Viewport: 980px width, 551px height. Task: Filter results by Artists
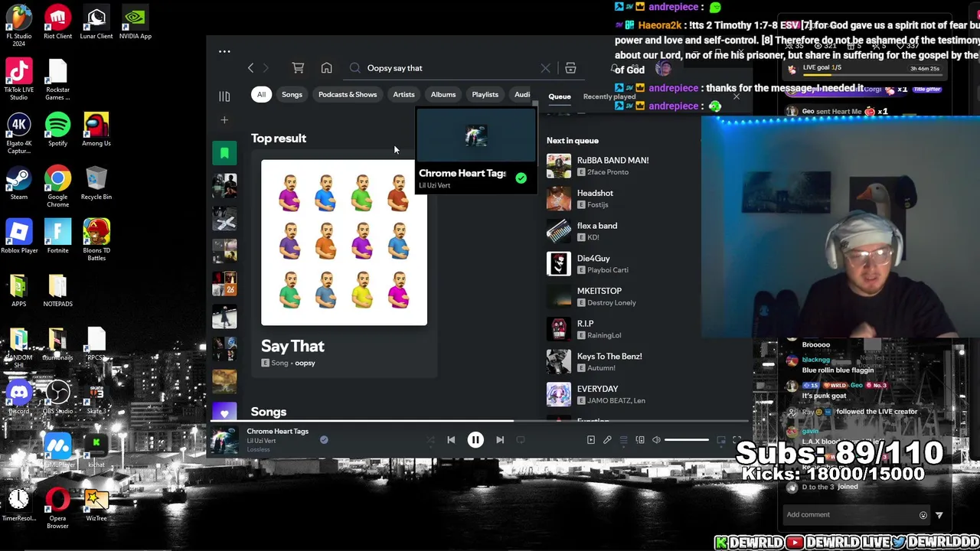coord(403,95)
